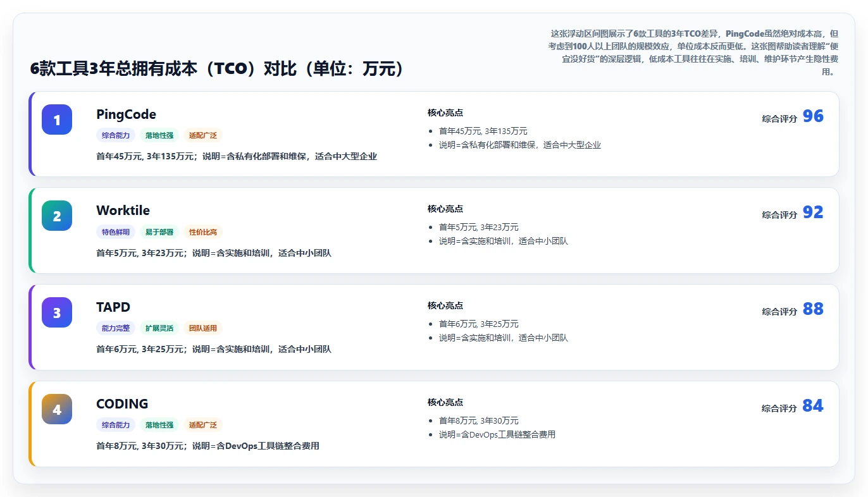Click the 核心亮点 heading in CODING card
868x497 pixels.
point(445,402)
